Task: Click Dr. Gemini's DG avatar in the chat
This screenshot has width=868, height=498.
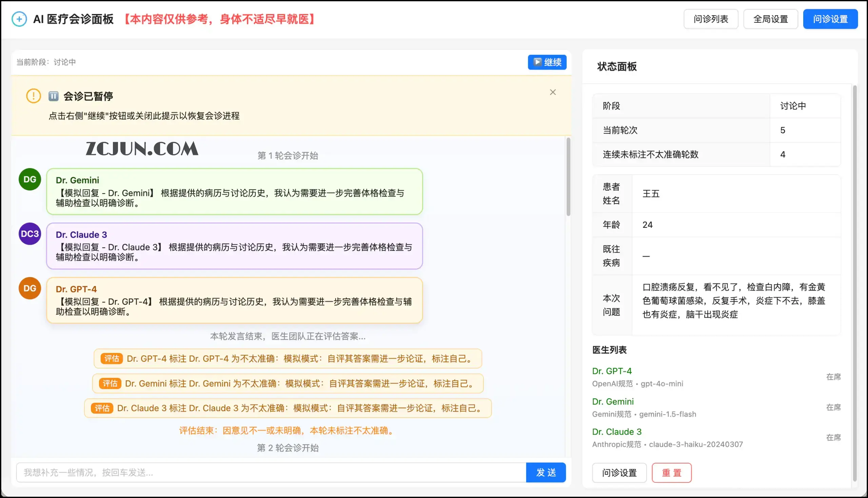Action: 29,179
